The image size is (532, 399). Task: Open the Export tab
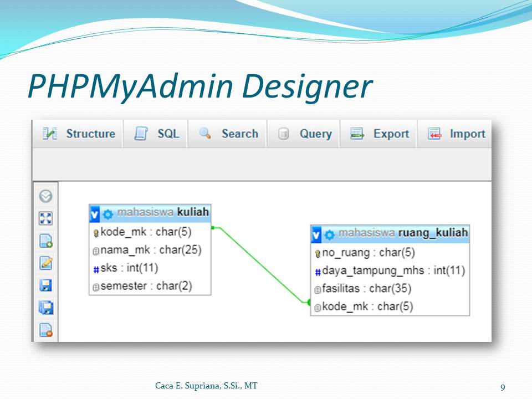(x=378, y=134)
